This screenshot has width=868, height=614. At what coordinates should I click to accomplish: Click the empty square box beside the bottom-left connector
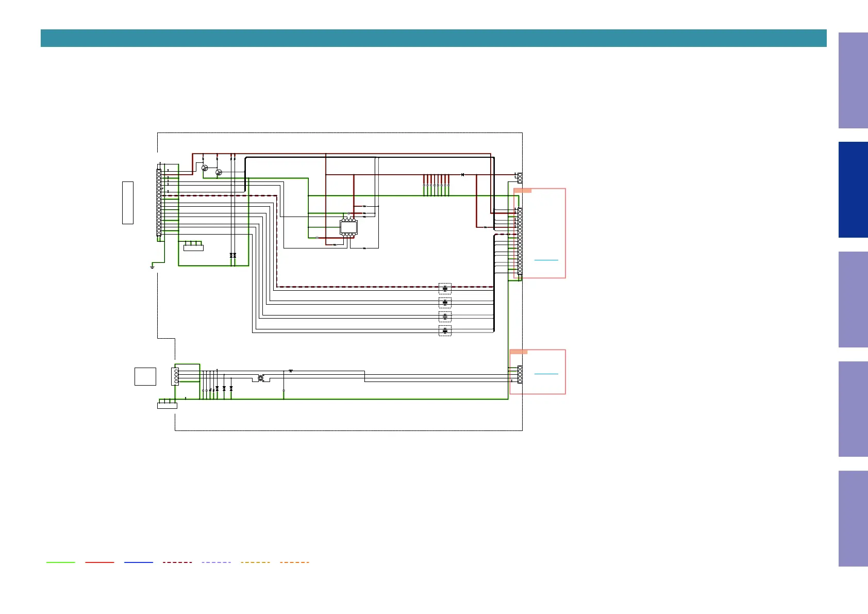coord(145,376)
